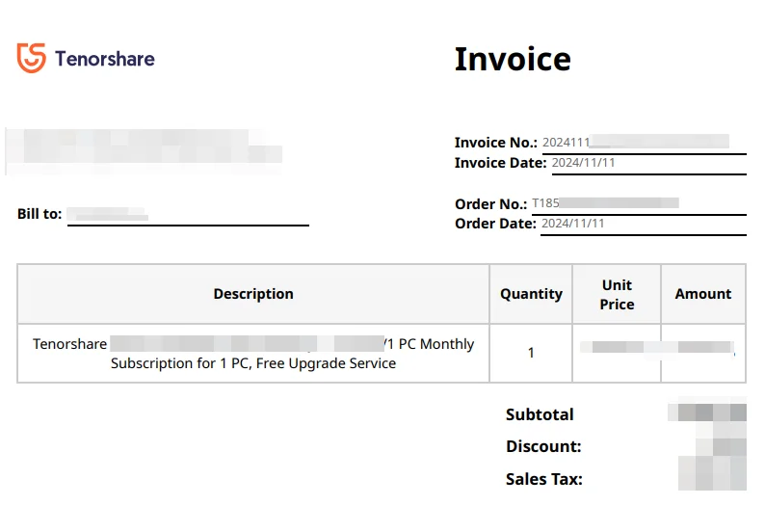The image size is (765, 532).
Task: Click the Invoice Date value 2024/11/11
Action: pyautogui.click(x=583, y=163)
